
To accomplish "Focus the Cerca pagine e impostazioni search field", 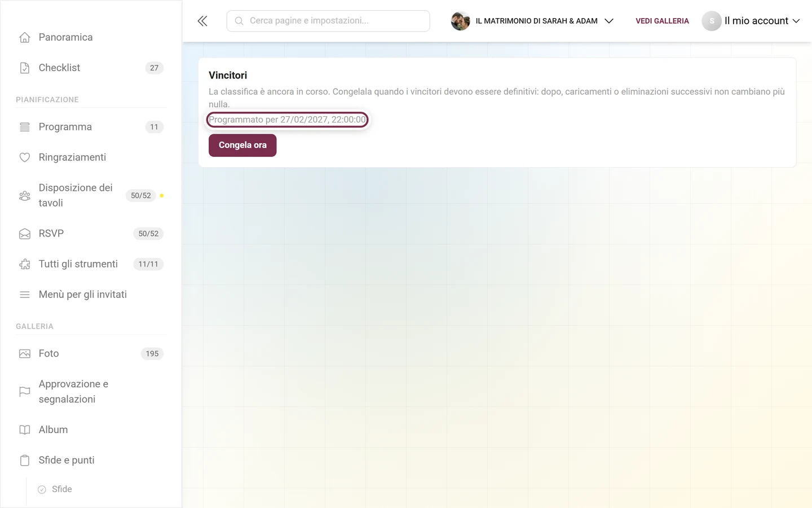I will click(328, 21).
